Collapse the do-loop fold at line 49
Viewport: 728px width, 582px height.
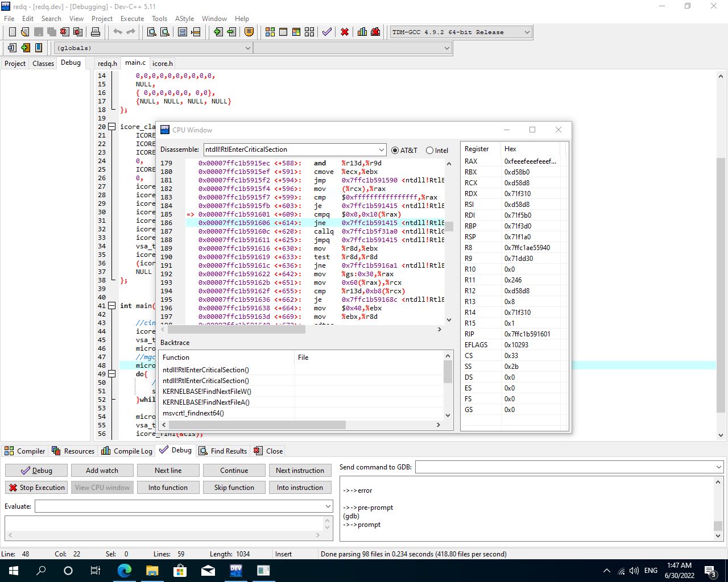coord(111,374)
